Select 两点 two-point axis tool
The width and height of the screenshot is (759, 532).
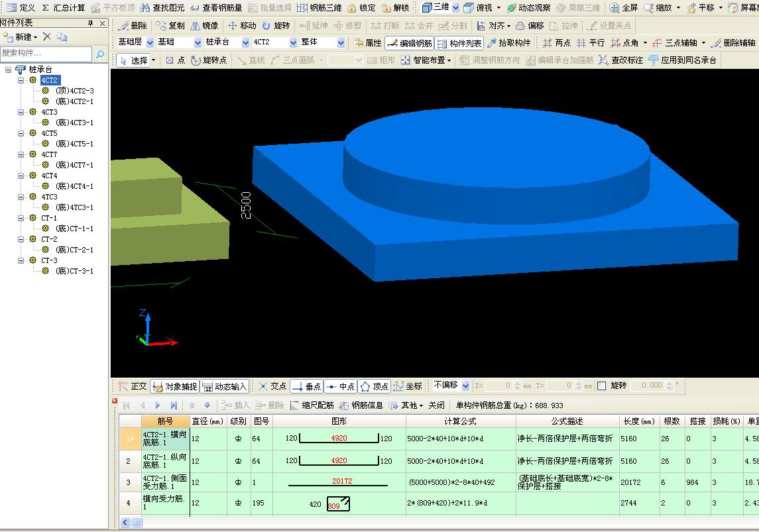point(556,43)
